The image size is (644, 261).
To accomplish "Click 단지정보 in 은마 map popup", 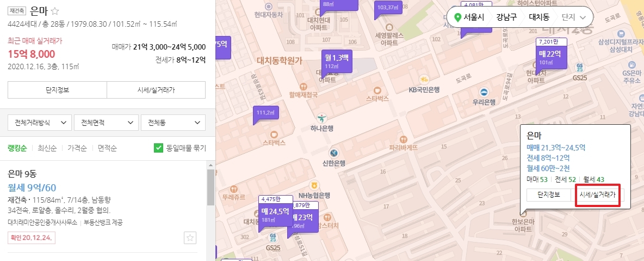I will [549, 195].
